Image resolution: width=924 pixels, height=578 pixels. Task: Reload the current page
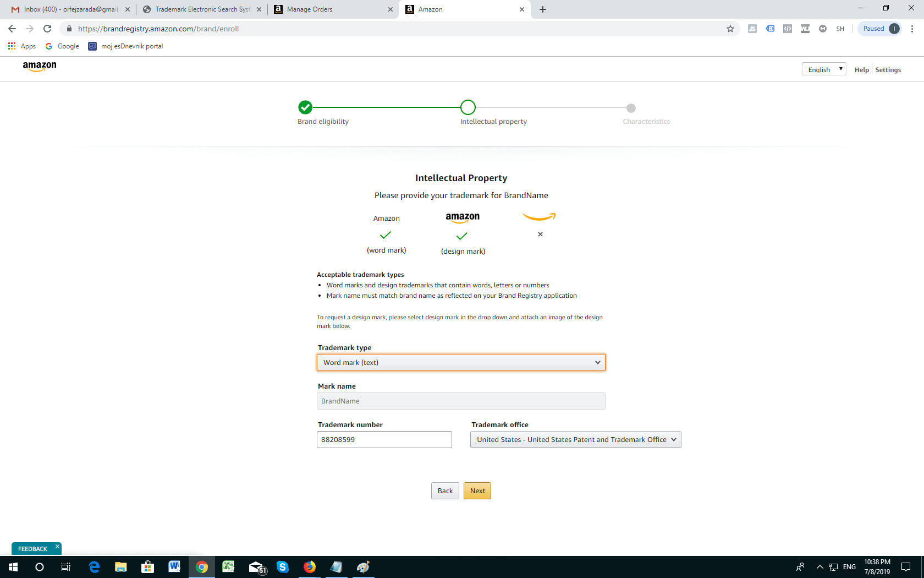[x=47, y=29]
